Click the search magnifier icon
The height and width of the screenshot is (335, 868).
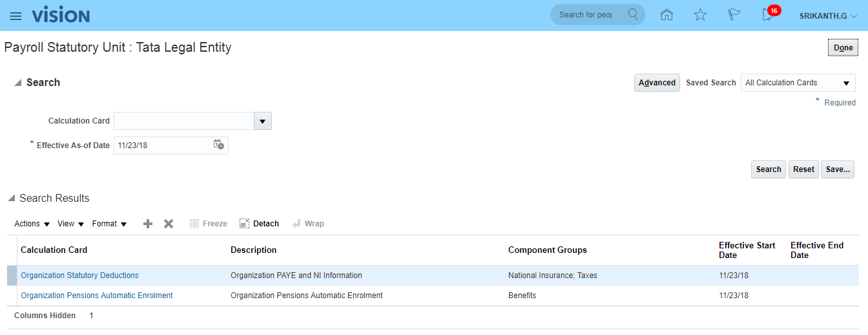(x=633, y=14)
